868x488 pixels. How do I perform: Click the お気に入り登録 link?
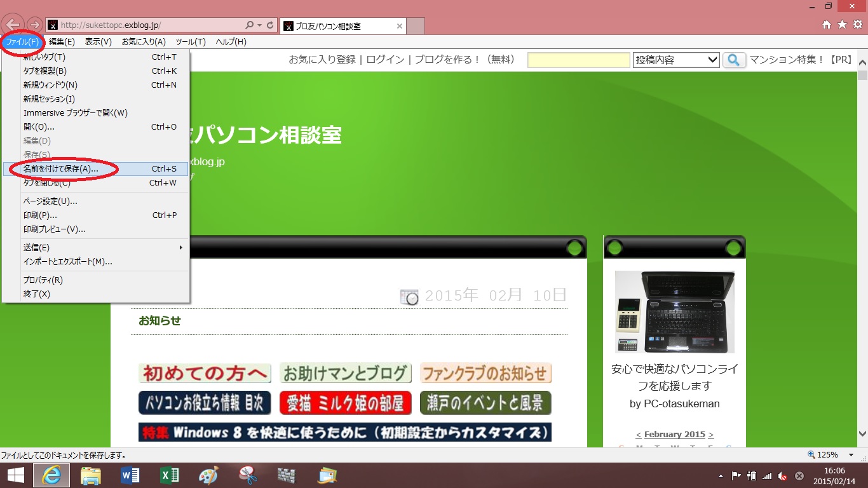322,60
